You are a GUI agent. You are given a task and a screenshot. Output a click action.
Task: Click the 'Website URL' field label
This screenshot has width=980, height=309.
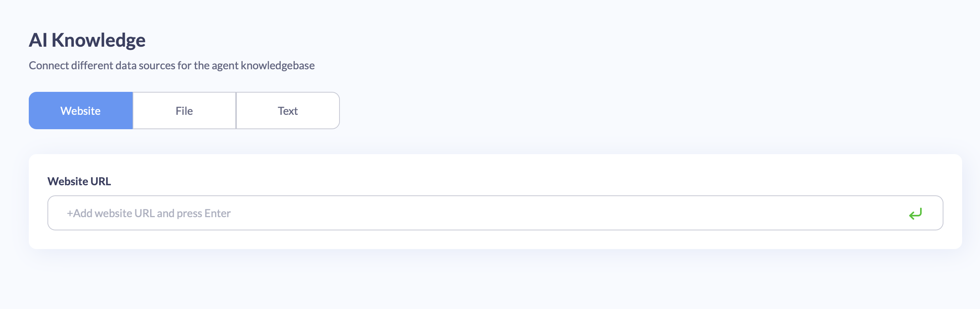[x=79, y=181]
